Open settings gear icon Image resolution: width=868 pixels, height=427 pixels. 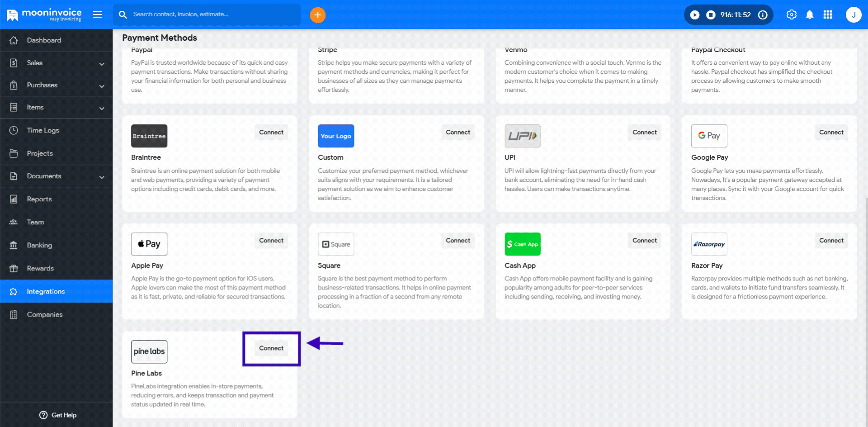tap(791, 14)
